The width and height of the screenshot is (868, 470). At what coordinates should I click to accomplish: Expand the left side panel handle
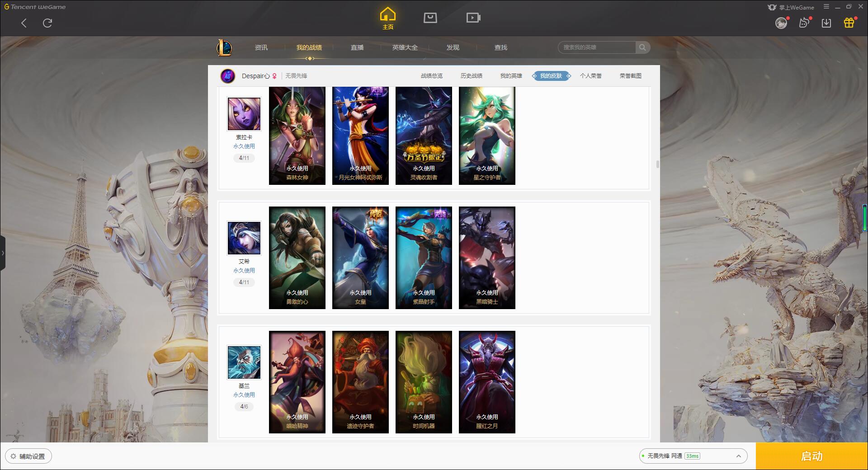(3, 253)
